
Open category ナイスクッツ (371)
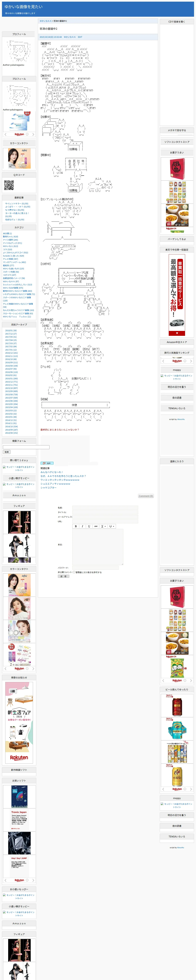13,243
